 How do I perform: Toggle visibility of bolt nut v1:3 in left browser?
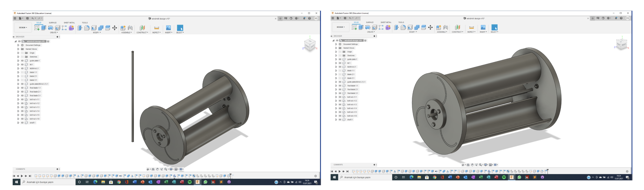(x=22, y=107)
